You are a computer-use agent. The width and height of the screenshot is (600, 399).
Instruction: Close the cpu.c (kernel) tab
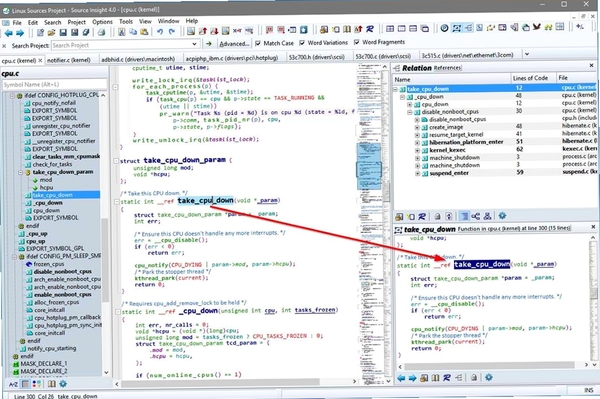(x=40, y=60)
